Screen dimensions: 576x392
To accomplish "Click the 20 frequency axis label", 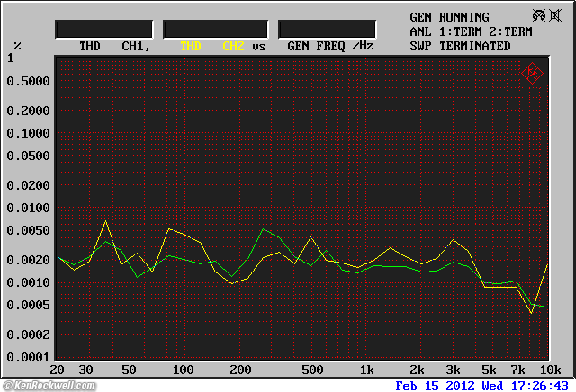I will (57, 370).
